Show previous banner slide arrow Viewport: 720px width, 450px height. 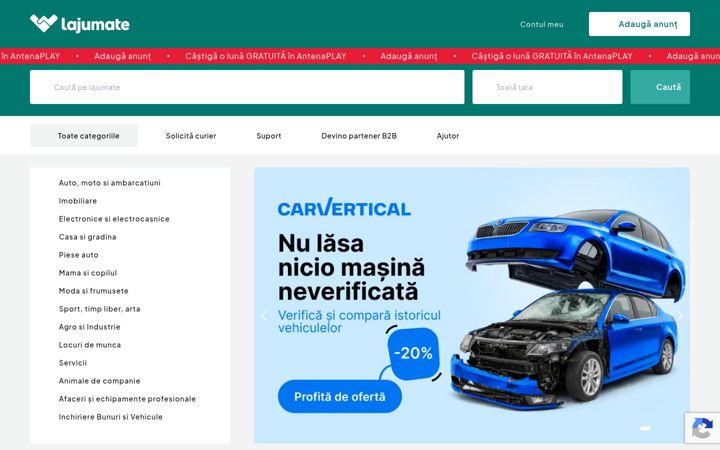[x=264, y=315]
